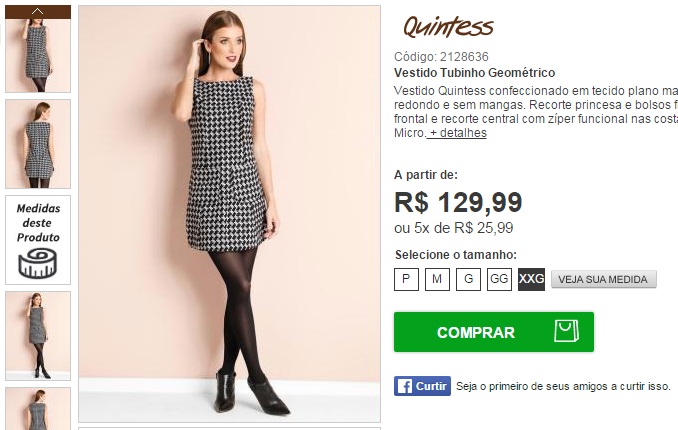The image size is (678, 430).
Task: Select size M
Action: pos(437,279)
